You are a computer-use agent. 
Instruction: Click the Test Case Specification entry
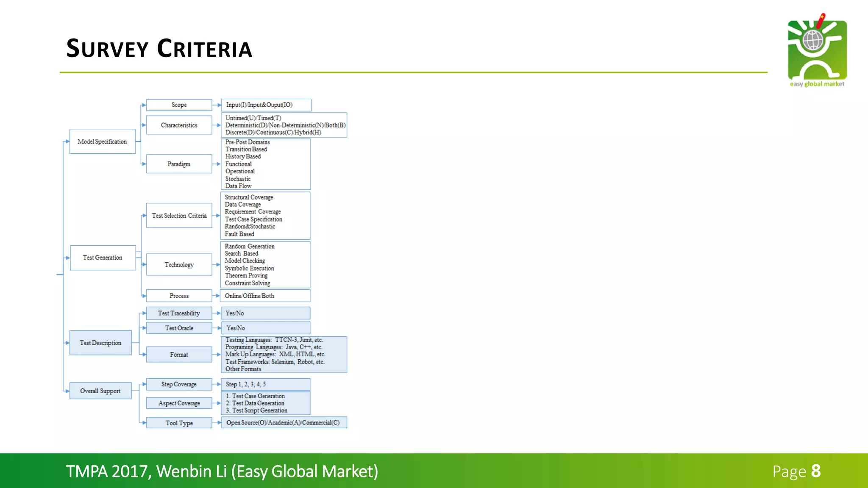pyautogui.click(x=253, y=219)
